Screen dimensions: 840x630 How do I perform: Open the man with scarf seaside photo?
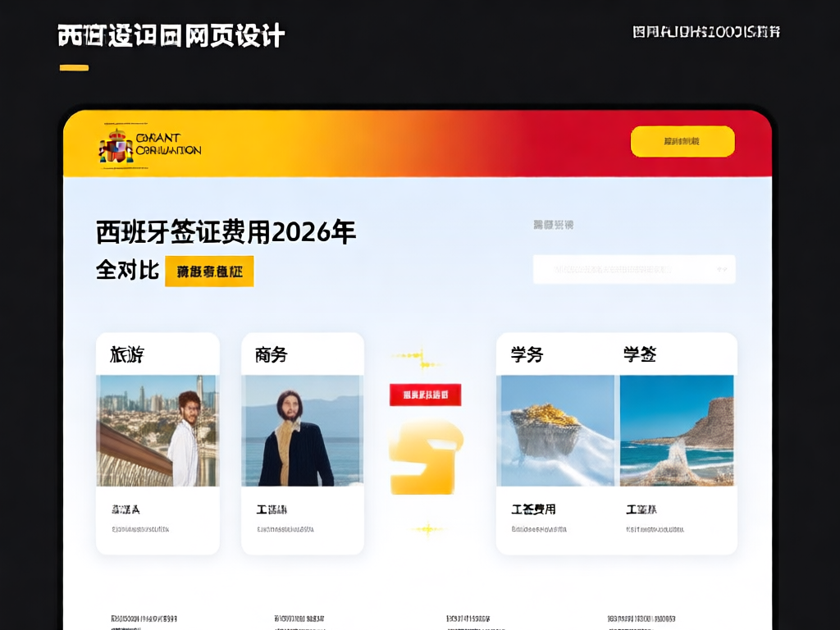tap(302, 431)
